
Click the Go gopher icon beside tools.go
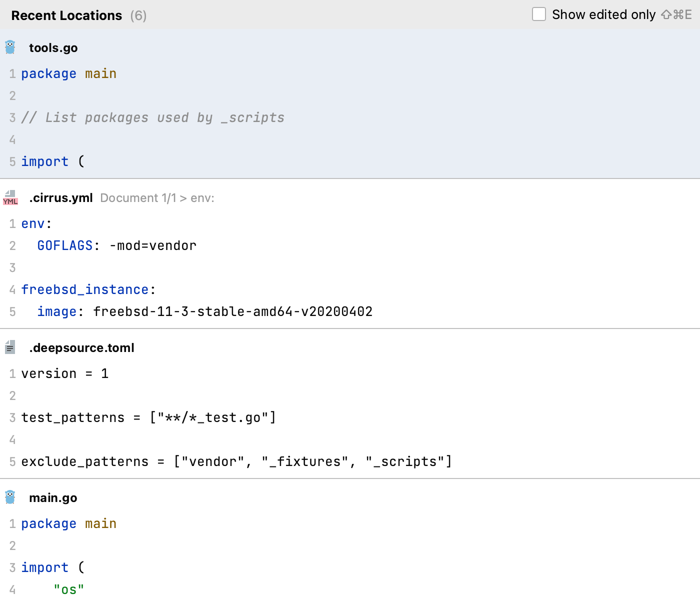(10, 47)
